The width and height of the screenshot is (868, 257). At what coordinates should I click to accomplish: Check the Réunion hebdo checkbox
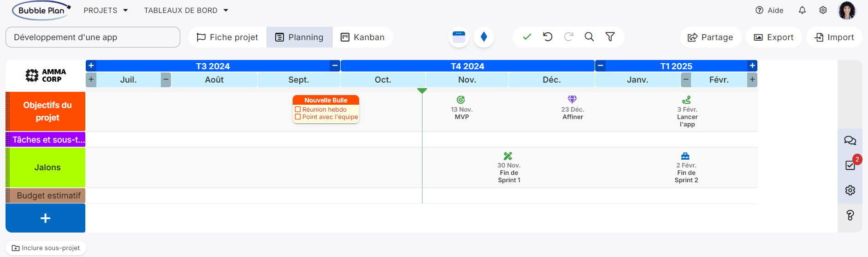298,109
